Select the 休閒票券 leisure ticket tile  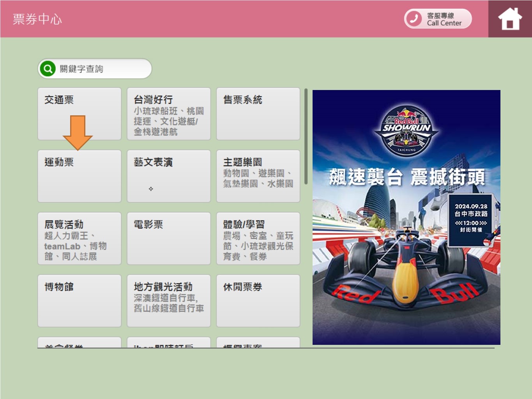point(258,300)
